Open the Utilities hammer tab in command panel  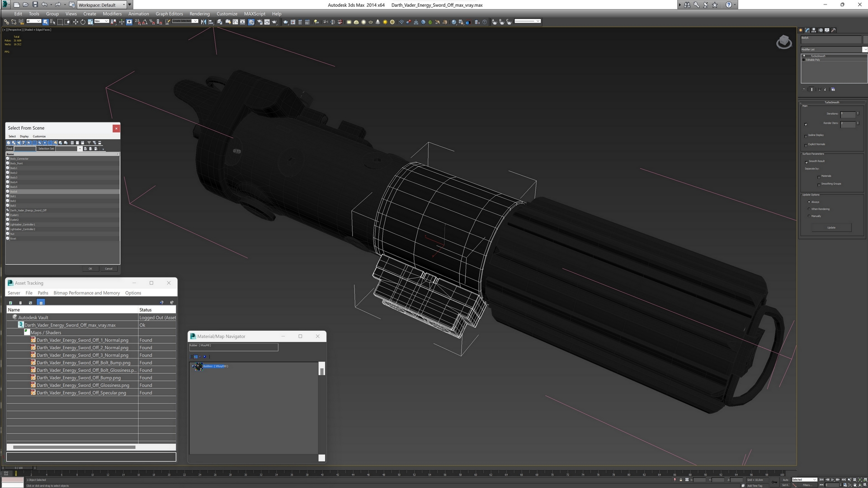834,30
